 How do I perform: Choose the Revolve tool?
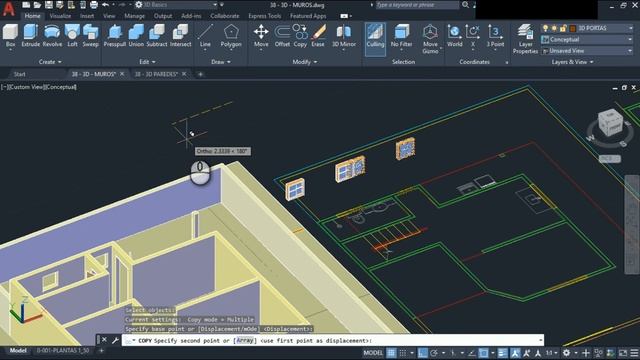pyautogui.click(x=52, y=36)
